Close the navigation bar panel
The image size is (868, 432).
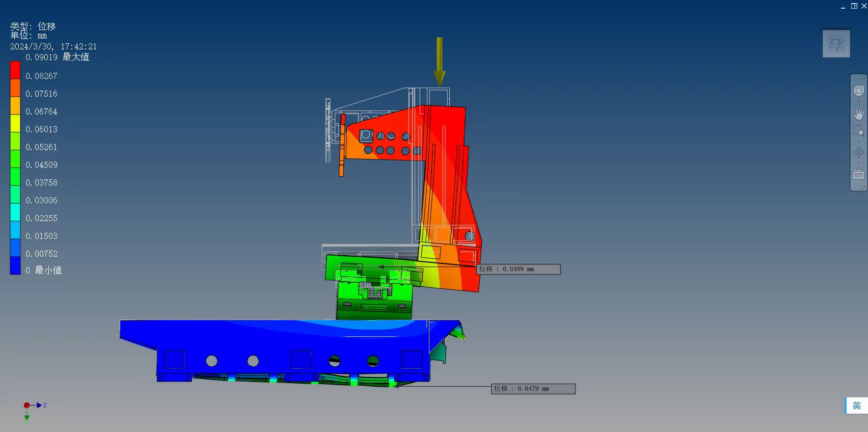tap(863, 77)
